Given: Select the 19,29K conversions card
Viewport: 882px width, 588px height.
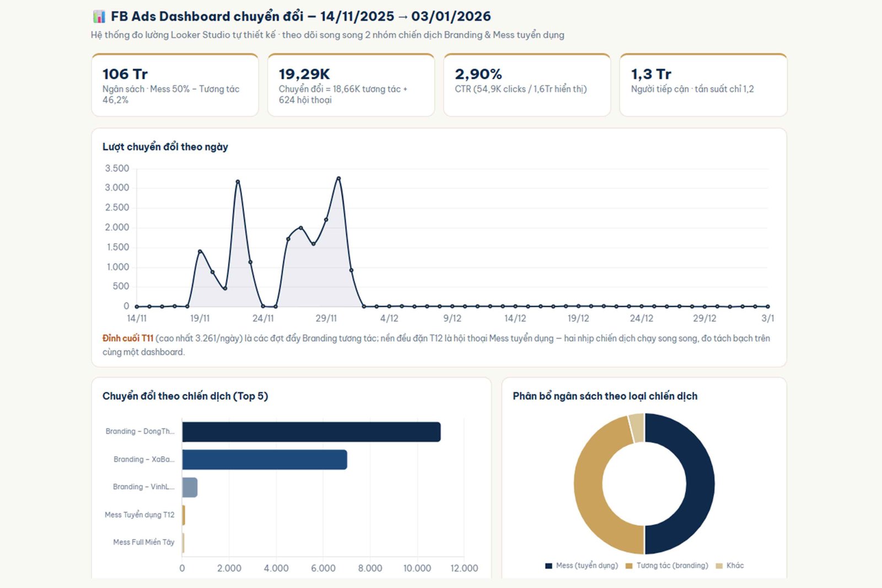Looking at the screenshot, I should 351,85.
